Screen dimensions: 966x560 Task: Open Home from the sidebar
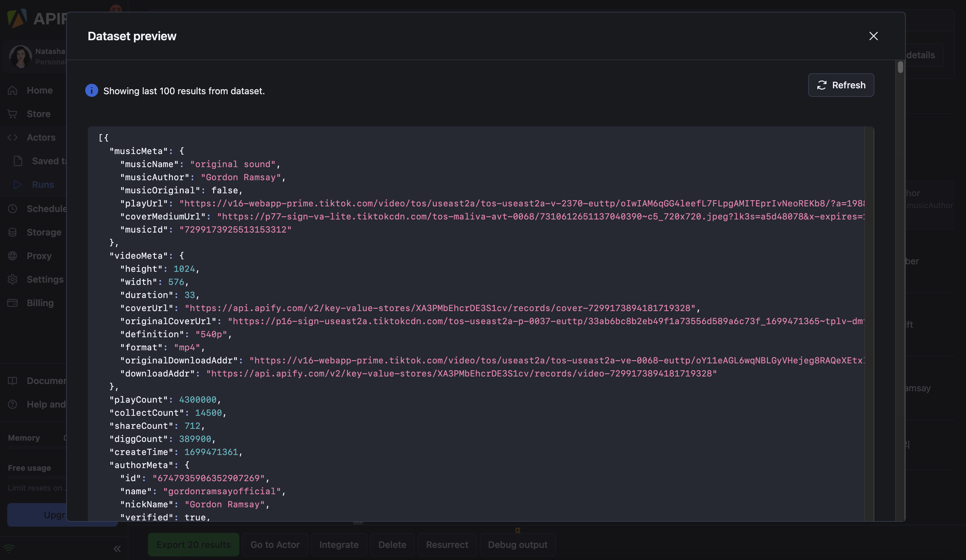pyautogui.click(x=40, y=90)
